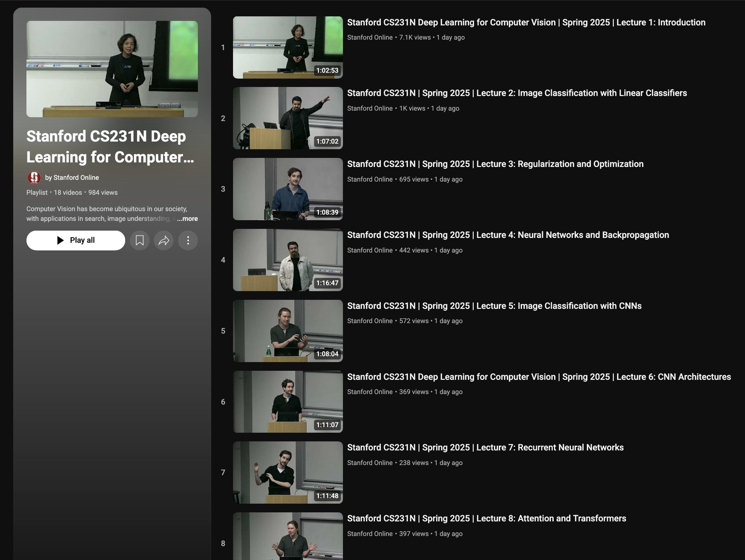Click Stanford Online under Lecture 7
The width and height of the screenshot is (745, 560).
[x=370, y=463]
